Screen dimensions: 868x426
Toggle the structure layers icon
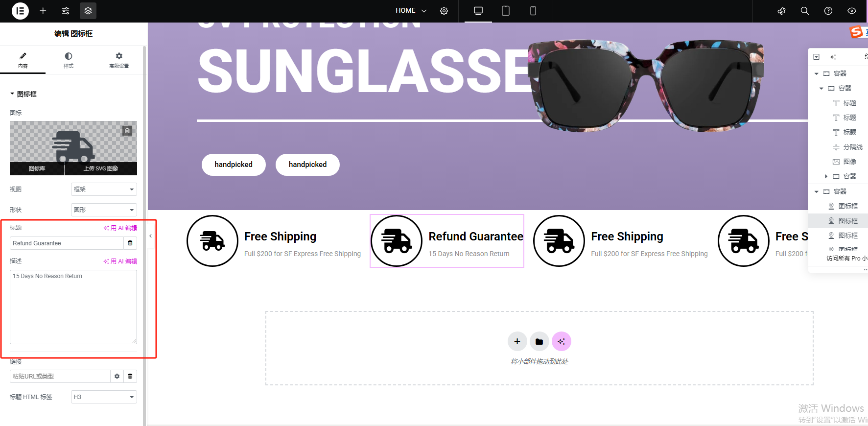pos(88,11)
